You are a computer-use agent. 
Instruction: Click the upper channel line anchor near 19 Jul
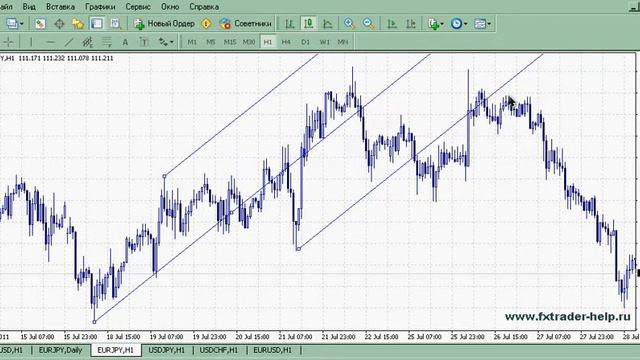[x=164, y=176]
